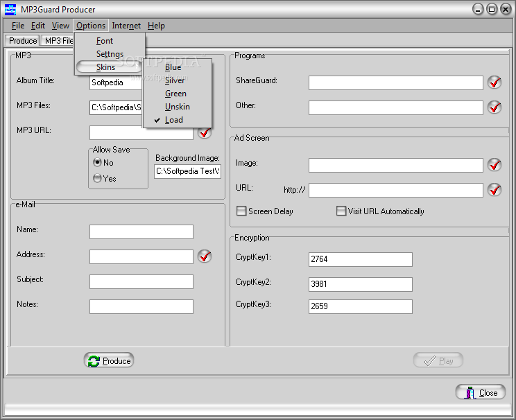The height and width of the screenshot is (420, 516).
Task: Apply the Blue skin
Action: (178, 67)
